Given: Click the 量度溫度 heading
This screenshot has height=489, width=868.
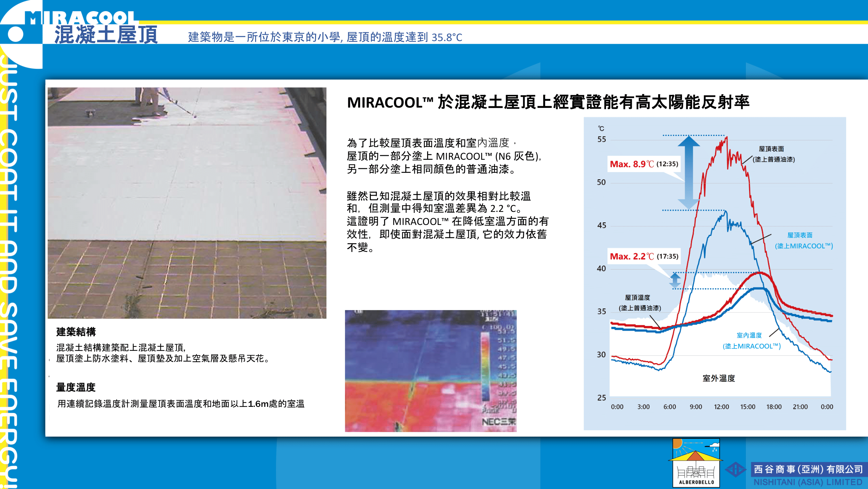Looking at the screenshot, I should (x=76, y=387).
